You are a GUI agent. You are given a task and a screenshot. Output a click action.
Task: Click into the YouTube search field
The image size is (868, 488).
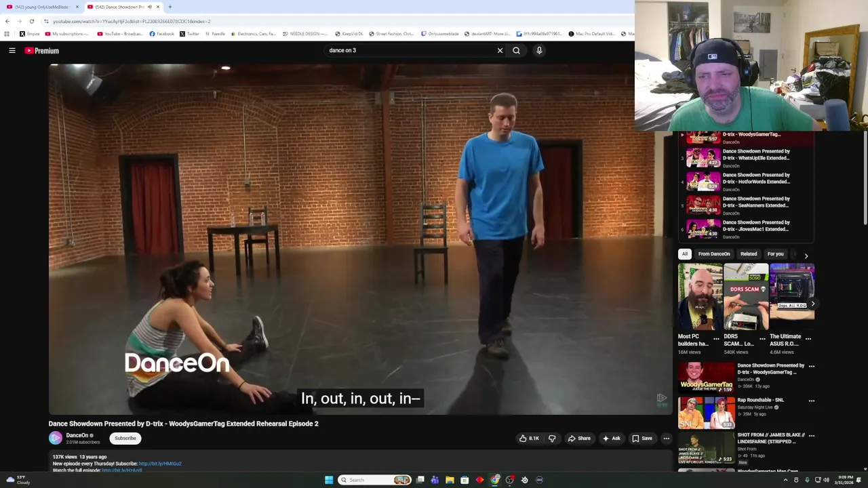[410, 50]
